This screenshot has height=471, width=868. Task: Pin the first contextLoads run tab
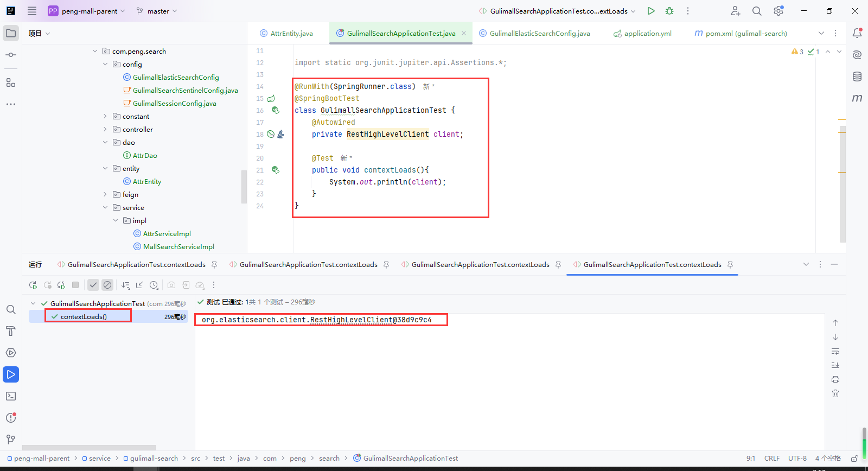click(x=214, y=265)
